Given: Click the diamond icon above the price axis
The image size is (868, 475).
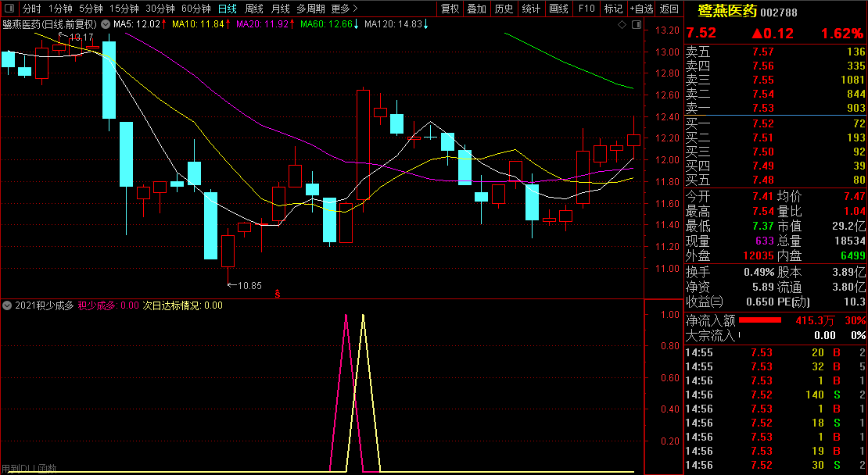Looking at the screenshot, I should click(622, 25).
